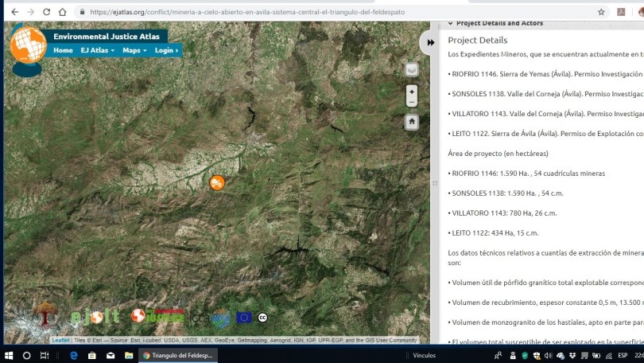Open the browser home page
644x363 pixels.
(x=63, y=12)
